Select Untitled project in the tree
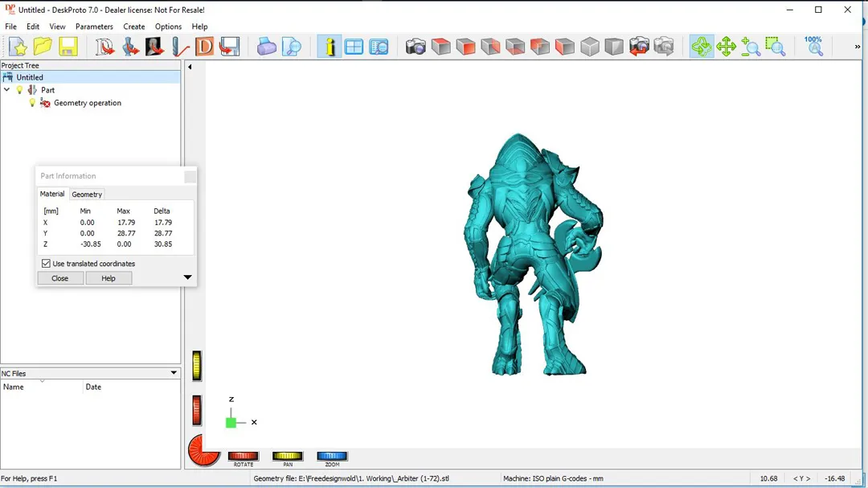This screenshot has width=868, height=488. (30, 77)
